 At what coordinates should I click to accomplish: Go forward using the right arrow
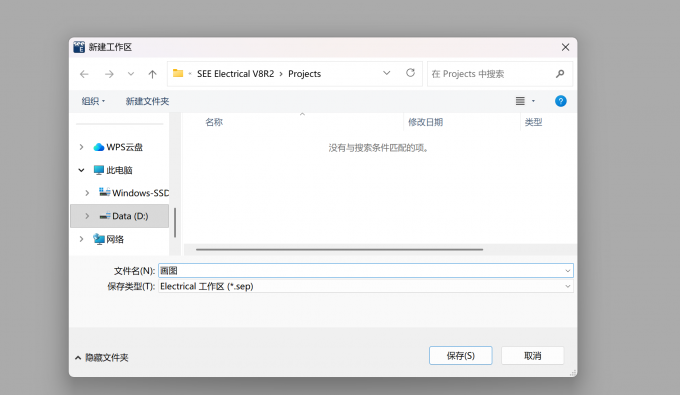(109, 74)
